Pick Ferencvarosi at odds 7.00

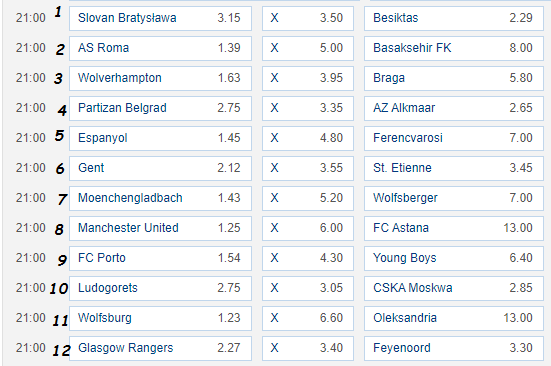(454, 138)
